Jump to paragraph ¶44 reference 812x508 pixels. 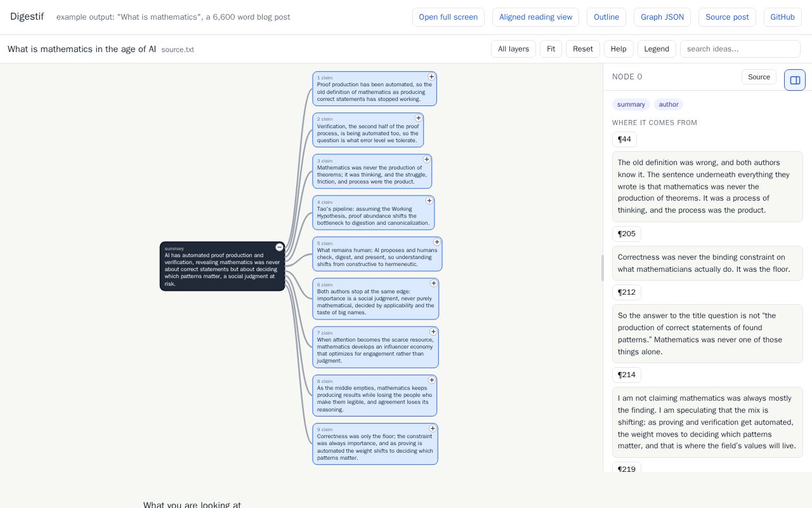(x=624, y=139)
